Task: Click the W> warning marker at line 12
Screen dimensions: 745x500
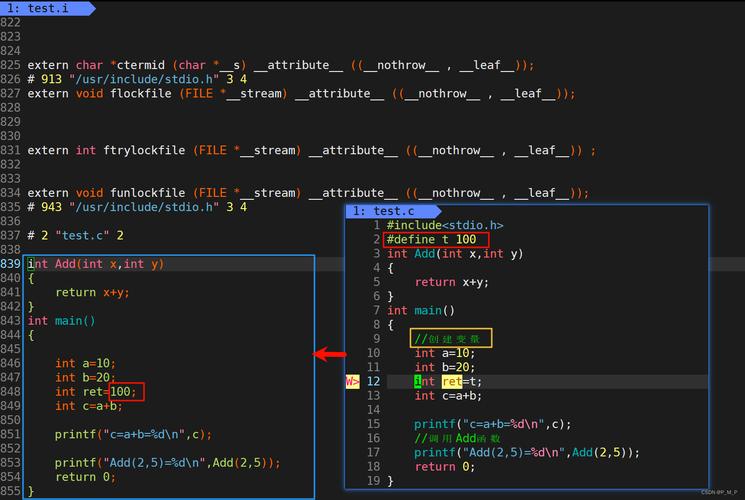Action: [352, 381]
